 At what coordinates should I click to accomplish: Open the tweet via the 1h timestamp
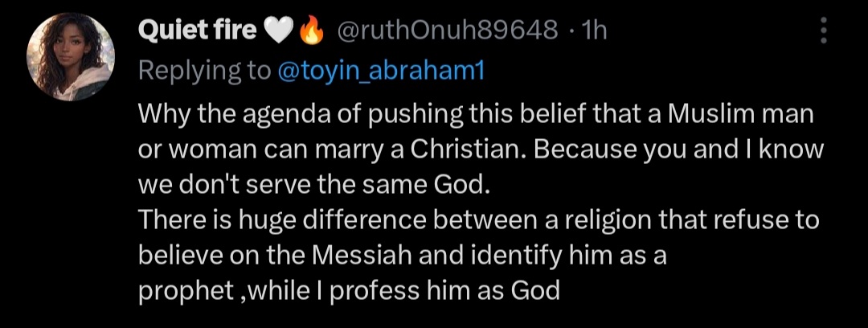click(595, 31)
